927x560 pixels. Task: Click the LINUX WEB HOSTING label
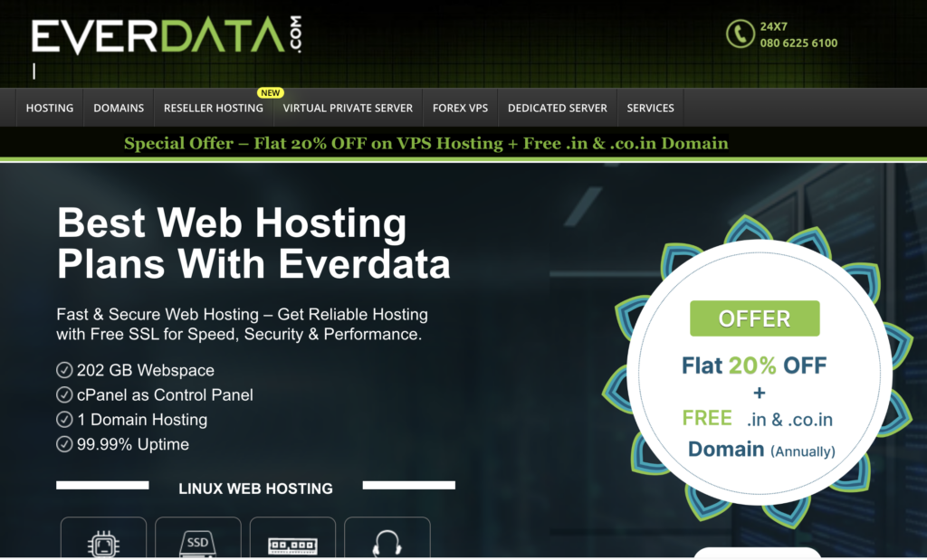255,489
